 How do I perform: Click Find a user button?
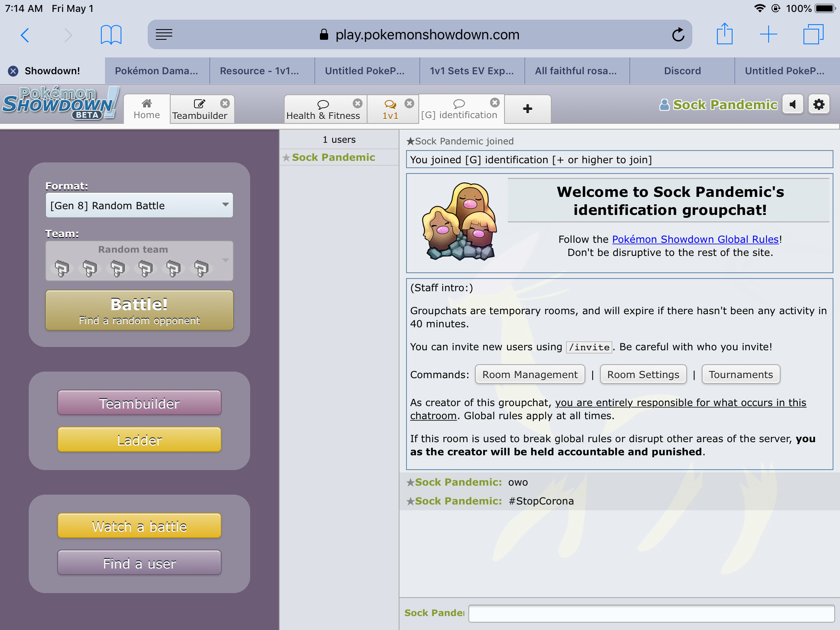point(139,563)
